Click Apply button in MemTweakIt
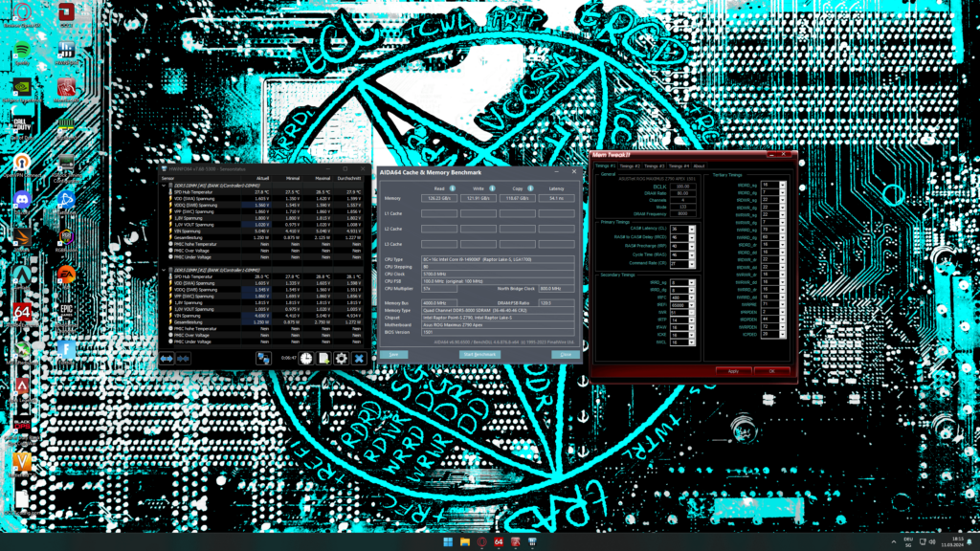Image resolution: width=980 pixels, height=551 pixels. point(733,371)
